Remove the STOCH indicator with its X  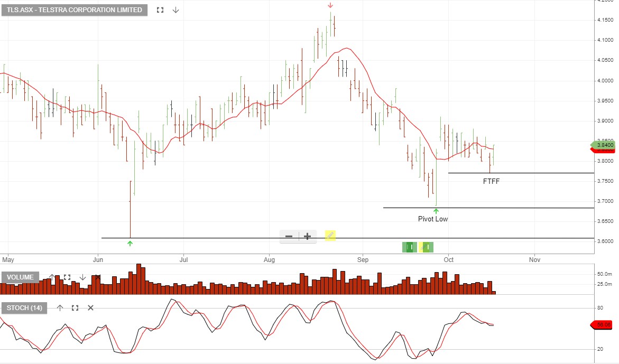pos(90,308)
